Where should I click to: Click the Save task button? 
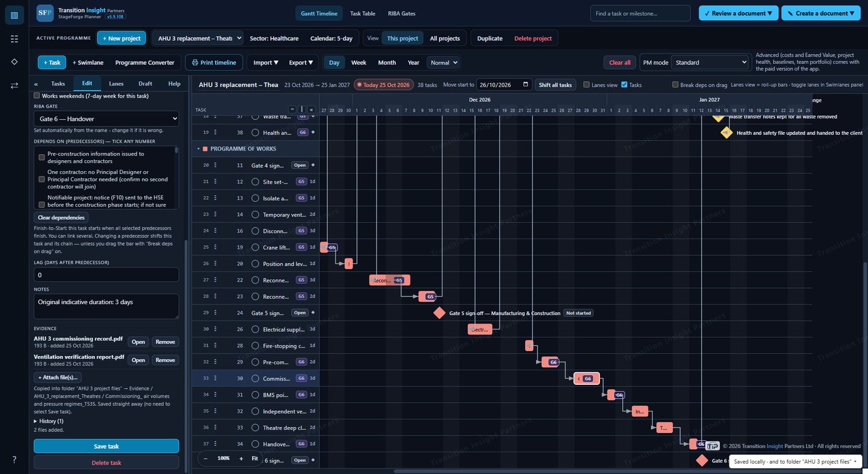[x=106, y=446]
